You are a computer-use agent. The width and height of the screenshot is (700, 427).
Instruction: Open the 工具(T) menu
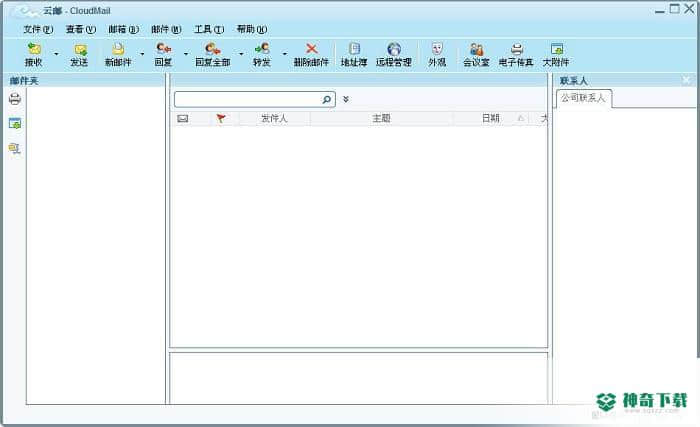[209, 29]
